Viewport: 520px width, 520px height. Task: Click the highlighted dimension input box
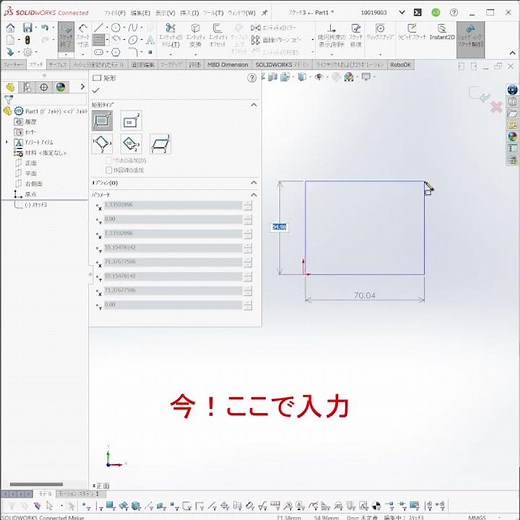coord(279,227)
